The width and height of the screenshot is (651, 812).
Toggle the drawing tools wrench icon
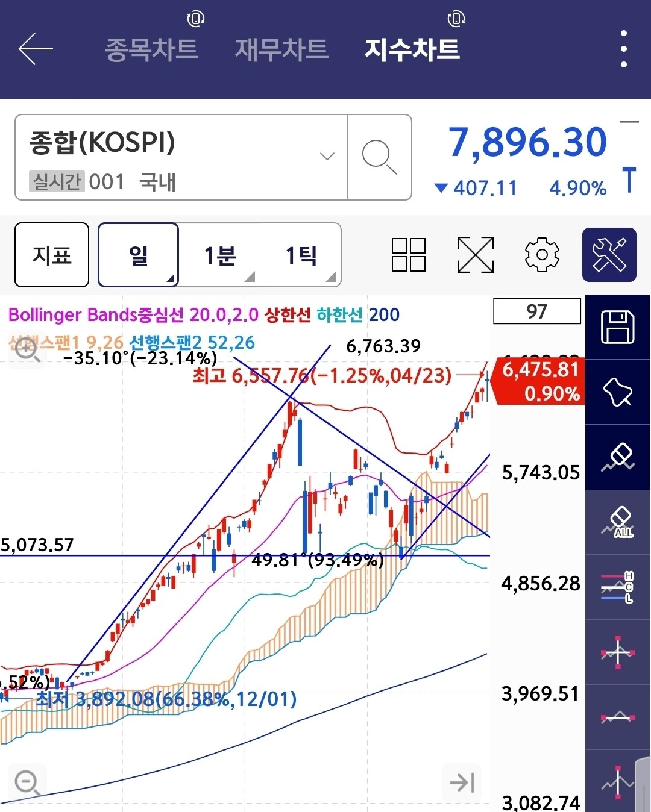click(609, 255)
